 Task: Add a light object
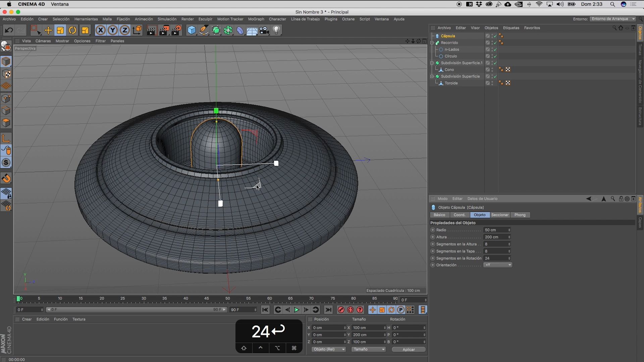(276, 30)
